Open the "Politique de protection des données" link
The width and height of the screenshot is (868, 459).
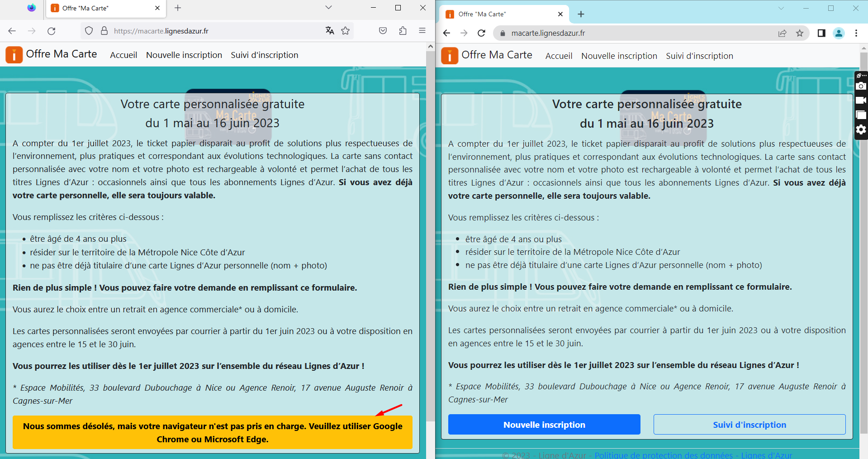coord(664,455)
